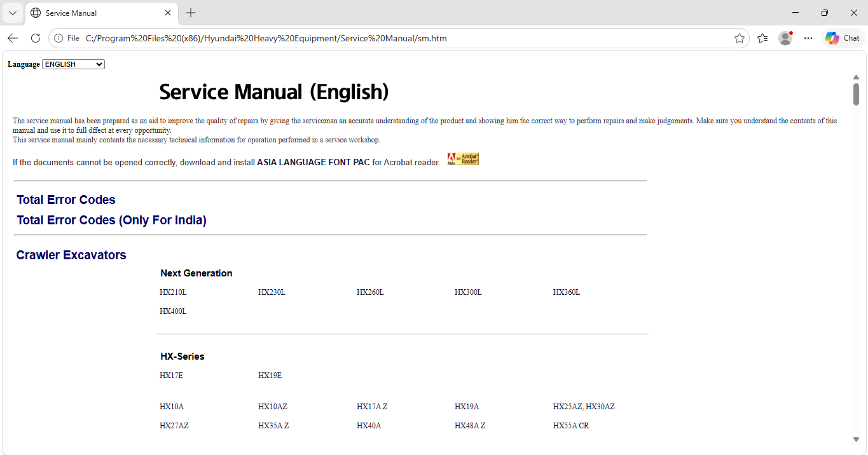Click the HX-Series section heading
This screenshot has height=455, width=868.
(x=183, y=357)
